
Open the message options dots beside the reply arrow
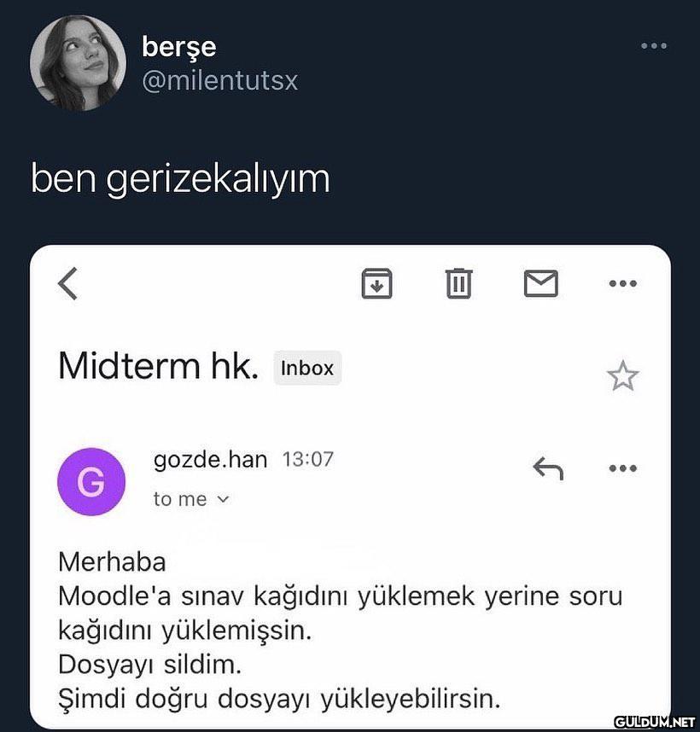(622, 468)
